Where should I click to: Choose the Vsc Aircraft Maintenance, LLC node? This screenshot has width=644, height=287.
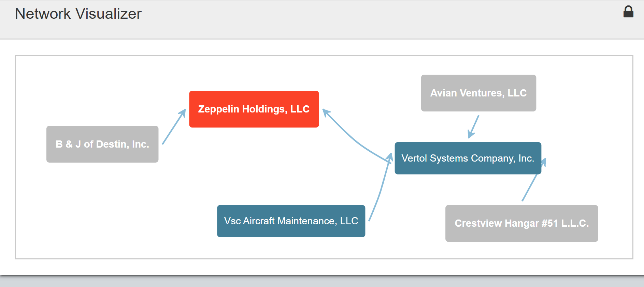[x=291, y=221]
